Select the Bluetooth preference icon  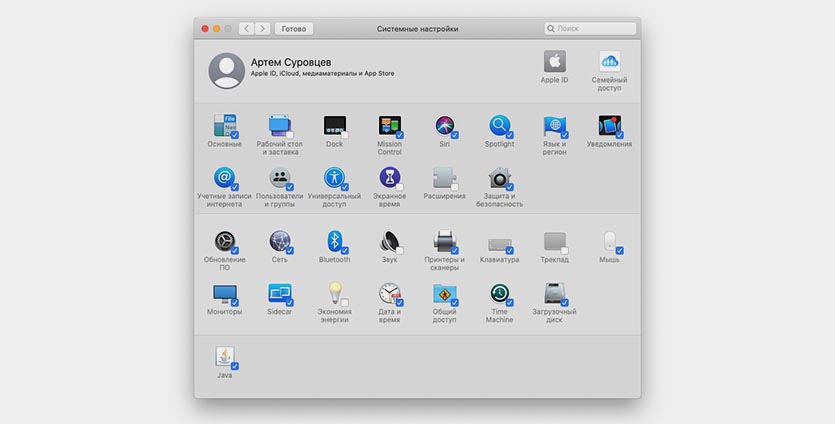tap(334, 241)
